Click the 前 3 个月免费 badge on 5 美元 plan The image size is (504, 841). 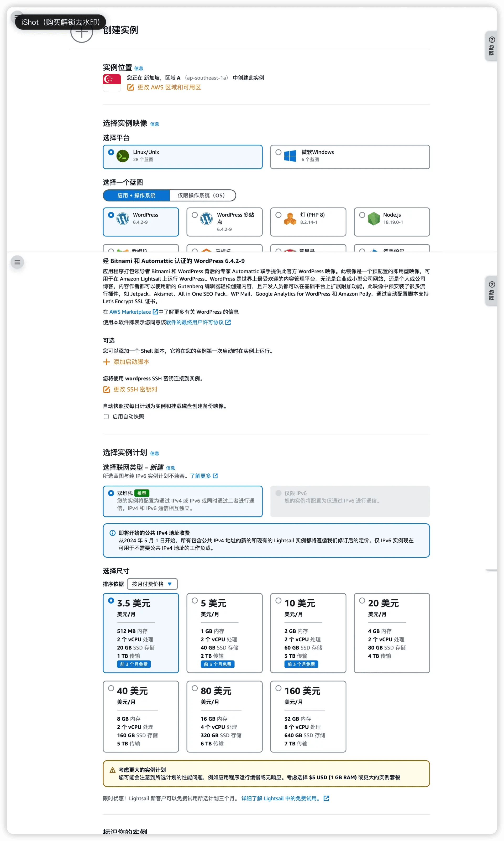[x=217, y=664]
